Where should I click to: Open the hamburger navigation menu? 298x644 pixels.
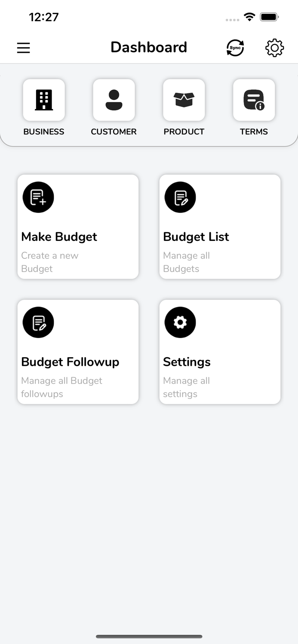(23, 48)
